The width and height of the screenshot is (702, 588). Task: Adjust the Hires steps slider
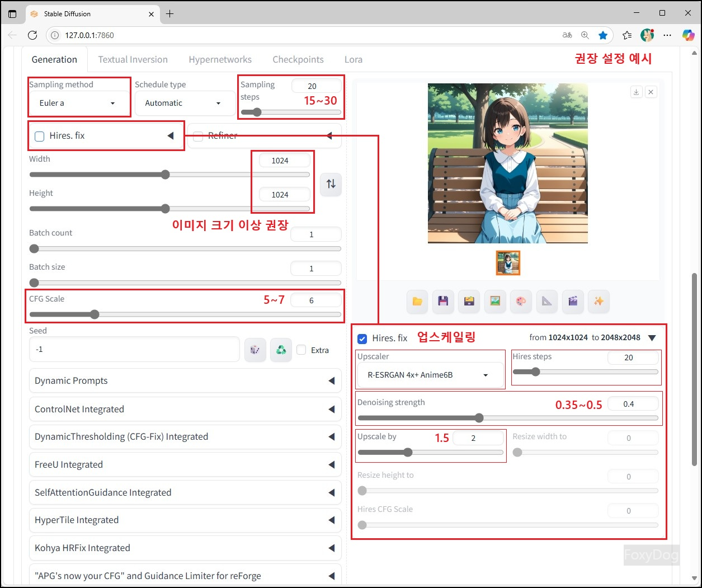click(x=586, y=371)
